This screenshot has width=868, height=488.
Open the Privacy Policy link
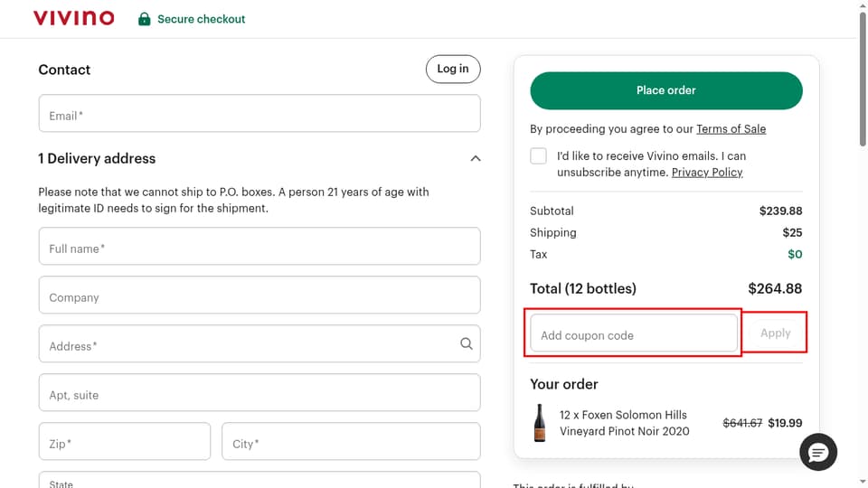pos(707,172)
